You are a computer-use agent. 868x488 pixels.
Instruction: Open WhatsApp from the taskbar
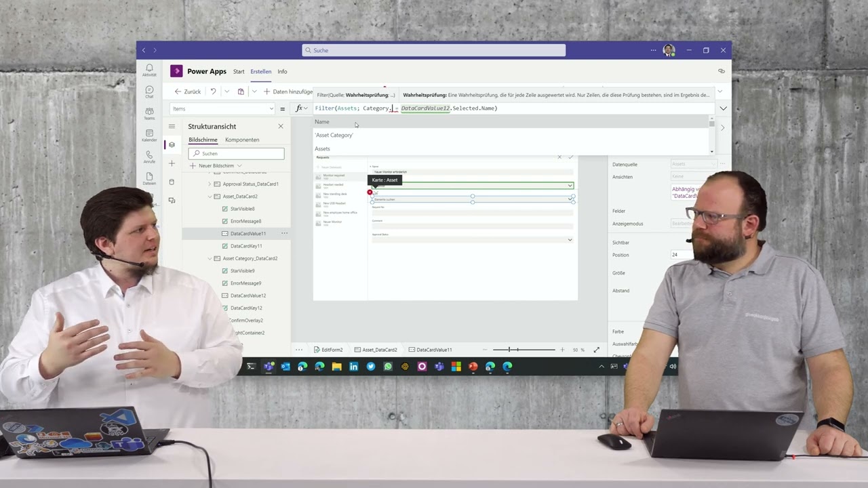[388, 367]
